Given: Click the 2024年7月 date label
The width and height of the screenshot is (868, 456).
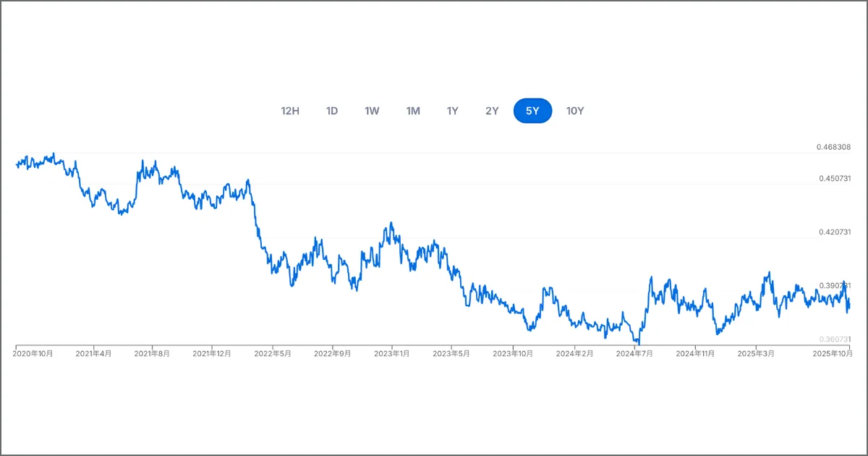Looking at the screenshot, I should (x=634, y=353).
